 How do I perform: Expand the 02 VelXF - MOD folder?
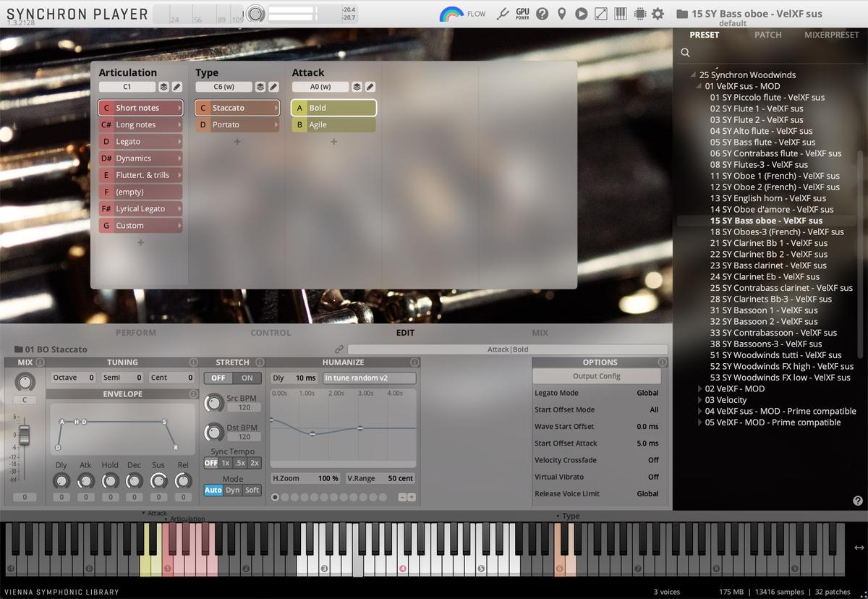point(699,388)
